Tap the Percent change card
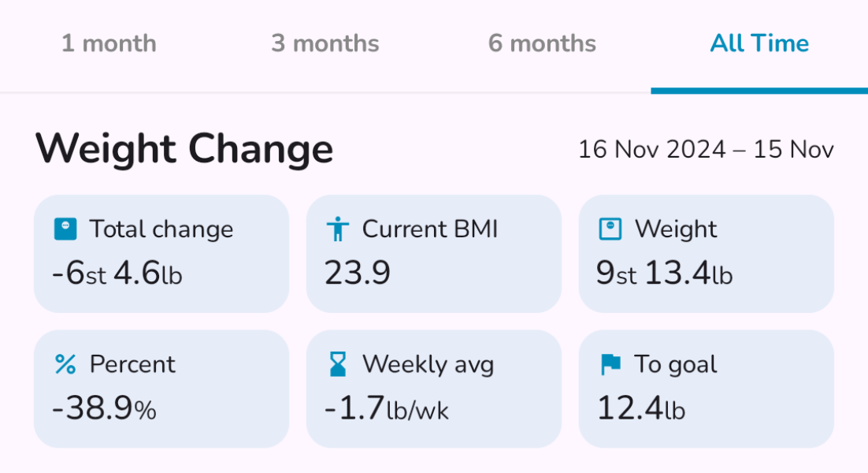868x473 pixels. tap(161, 389)
